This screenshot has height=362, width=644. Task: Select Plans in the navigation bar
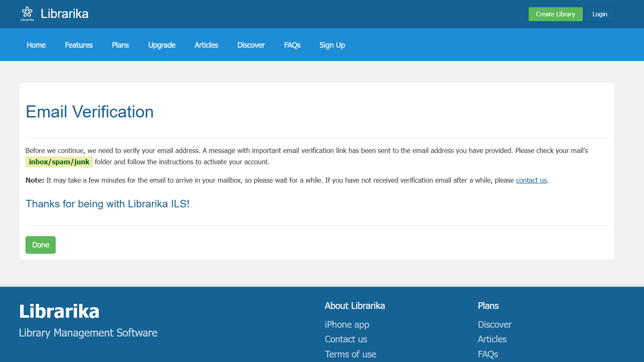click(x=121, y=45)
